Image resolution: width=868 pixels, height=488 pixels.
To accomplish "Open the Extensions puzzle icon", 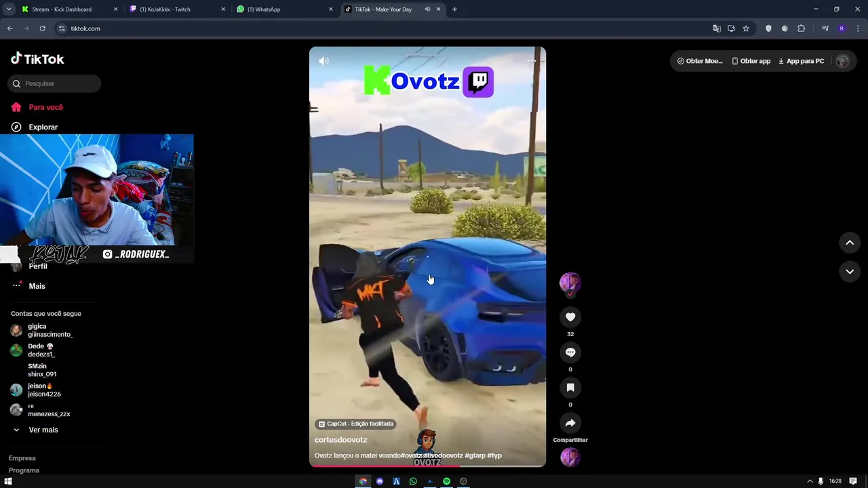I will pos(802,28).
